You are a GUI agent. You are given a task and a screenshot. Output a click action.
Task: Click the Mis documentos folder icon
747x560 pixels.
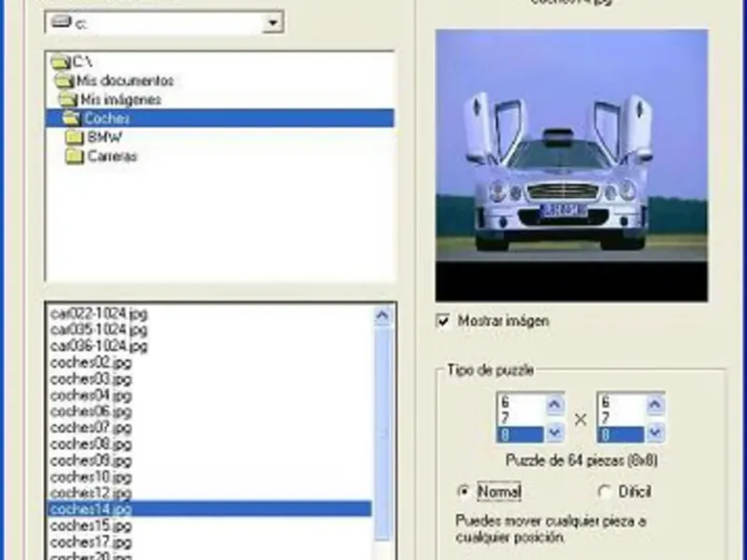click(x=64, y=80)
